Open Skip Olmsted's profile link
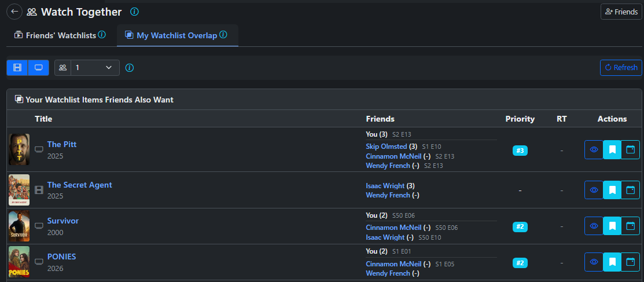This screenshot has width=644, height=282. [x=387, y=147]
